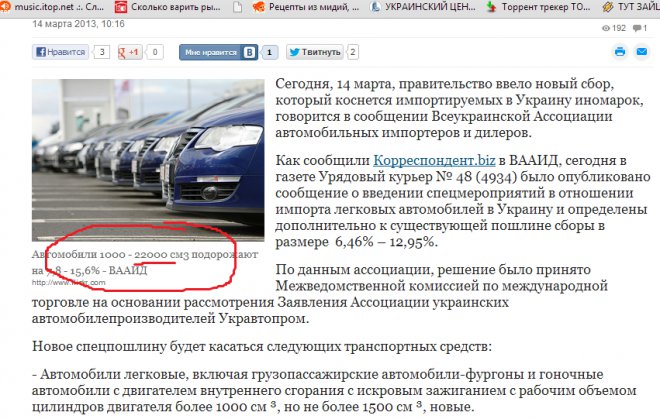
Task: Click the Facebook Нравится button
Action: 61,52
